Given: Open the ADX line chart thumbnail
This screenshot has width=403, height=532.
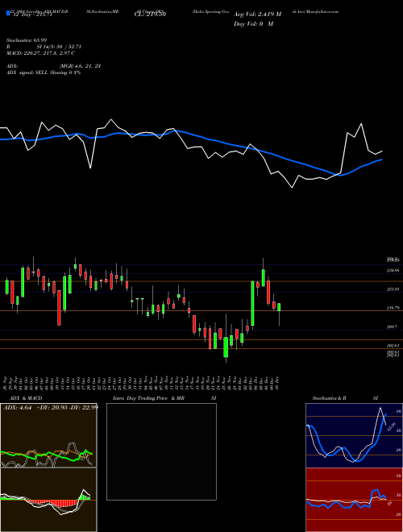Looking at the screenshot, I should [x=48, y=435].
